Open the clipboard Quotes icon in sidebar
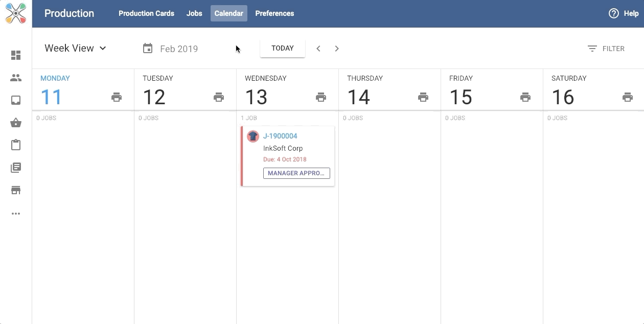 click(16, 145)
